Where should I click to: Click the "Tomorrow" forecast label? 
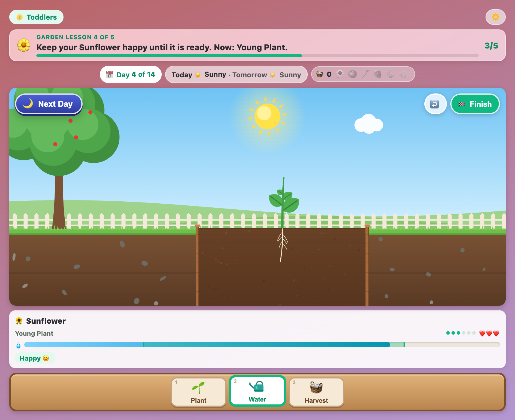[x=250, y=75]
